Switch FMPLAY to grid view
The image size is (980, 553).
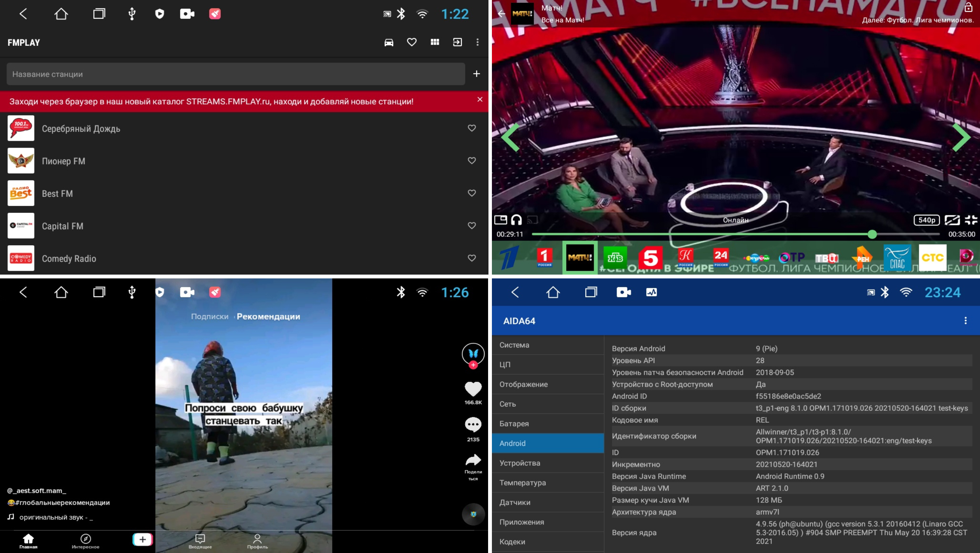[x=435, y=42]
